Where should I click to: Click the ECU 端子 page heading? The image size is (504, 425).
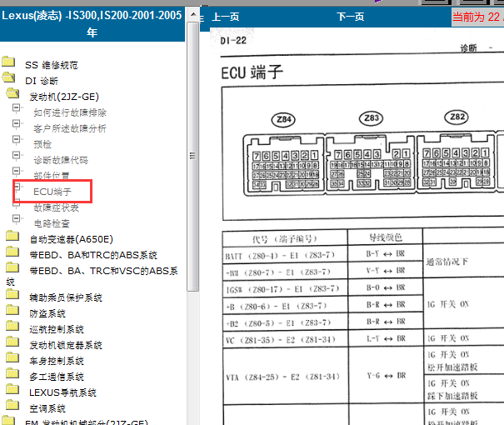(x=252, y=72)
